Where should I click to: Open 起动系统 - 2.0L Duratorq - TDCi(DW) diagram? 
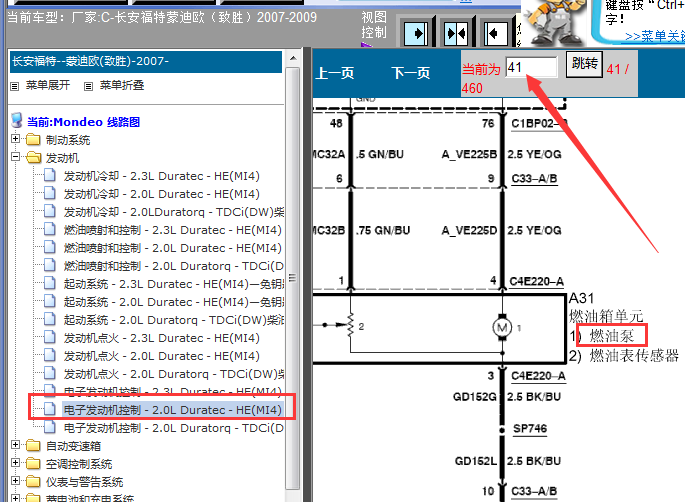tap(174, 320)
